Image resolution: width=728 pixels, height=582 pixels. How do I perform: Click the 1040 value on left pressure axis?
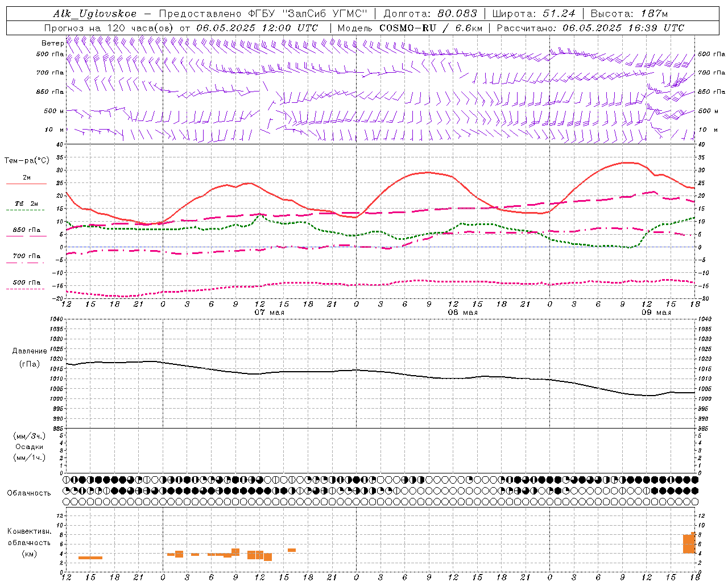pos(57,319)
